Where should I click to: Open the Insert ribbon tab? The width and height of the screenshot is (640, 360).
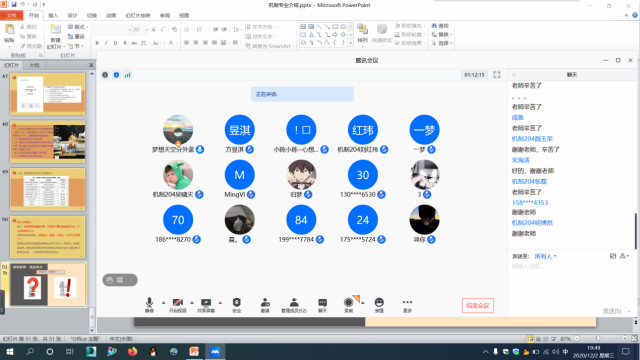(x=53, y=16)
